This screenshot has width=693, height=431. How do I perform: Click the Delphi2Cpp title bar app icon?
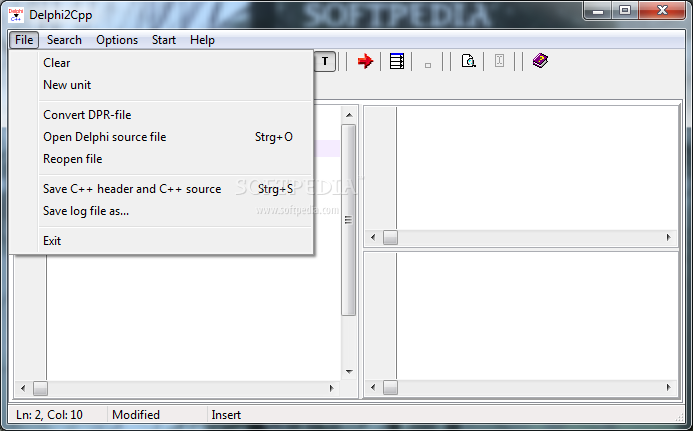click(16, 15)
